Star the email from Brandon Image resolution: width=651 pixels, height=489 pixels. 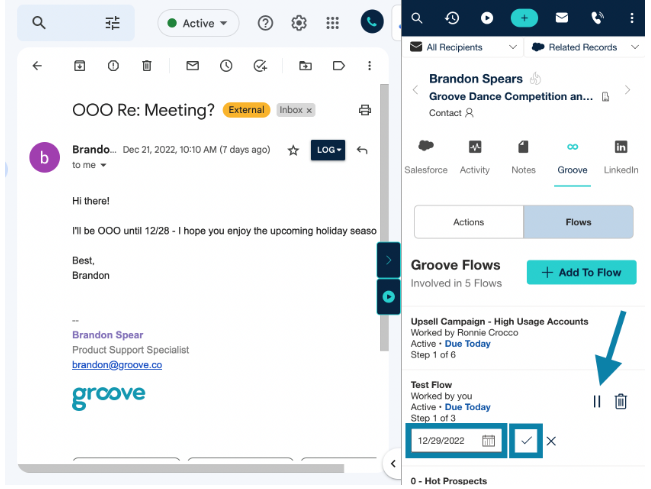click(294, 150)
